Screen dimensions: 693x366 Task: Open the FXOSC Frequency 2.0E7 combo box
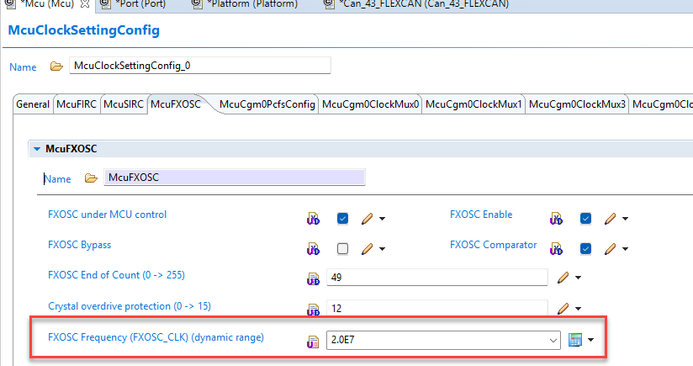click(443, 340)
